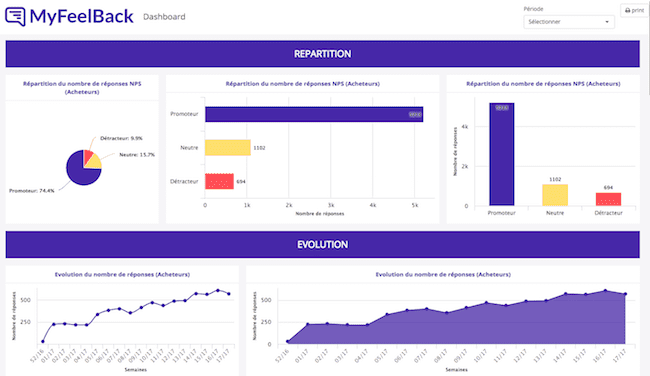
Task: Click the 694 value beside horizontal Détracteur bar
Action: tap(241, 182)
